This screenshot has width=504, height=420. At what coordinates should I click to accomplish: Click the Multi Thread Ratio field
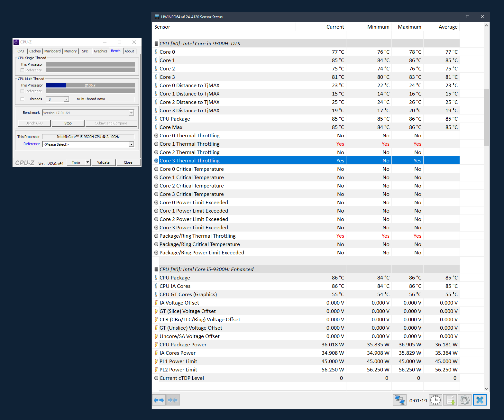click(x=121, y=99)
